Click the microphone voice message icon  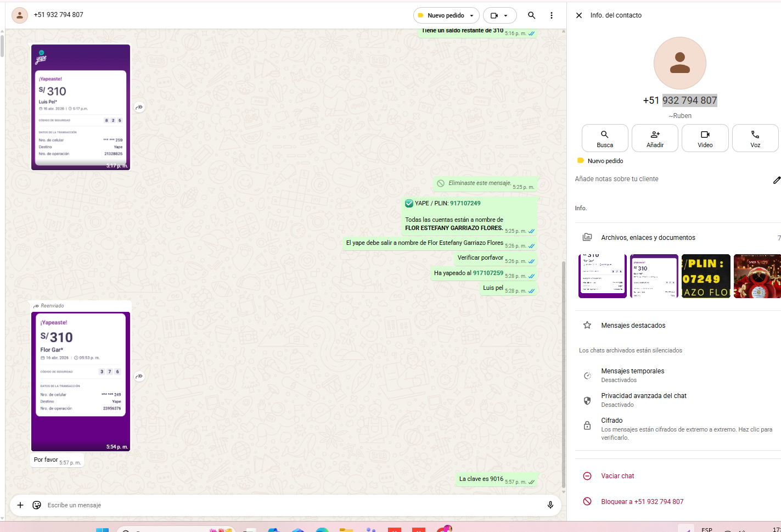550,505
